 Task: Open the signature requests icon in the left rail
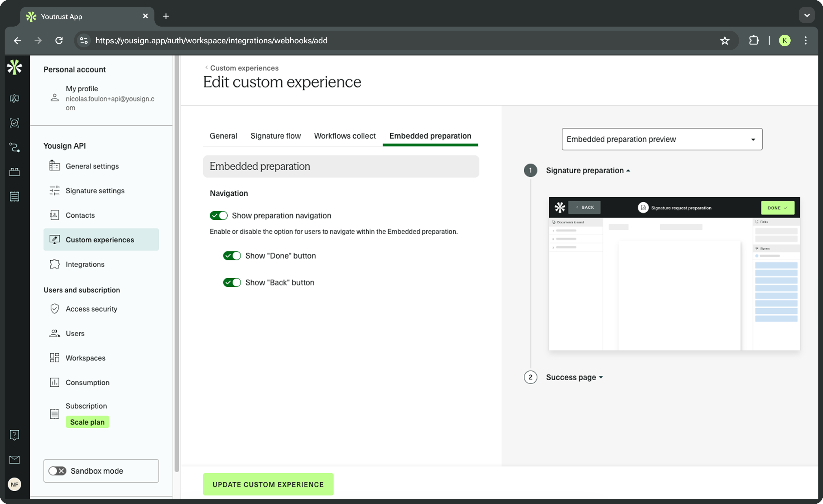point(14,99)
